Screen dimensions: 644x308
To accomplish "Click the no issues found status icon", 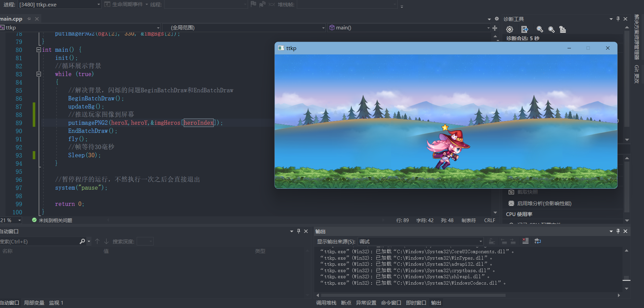I will (34, 220).
